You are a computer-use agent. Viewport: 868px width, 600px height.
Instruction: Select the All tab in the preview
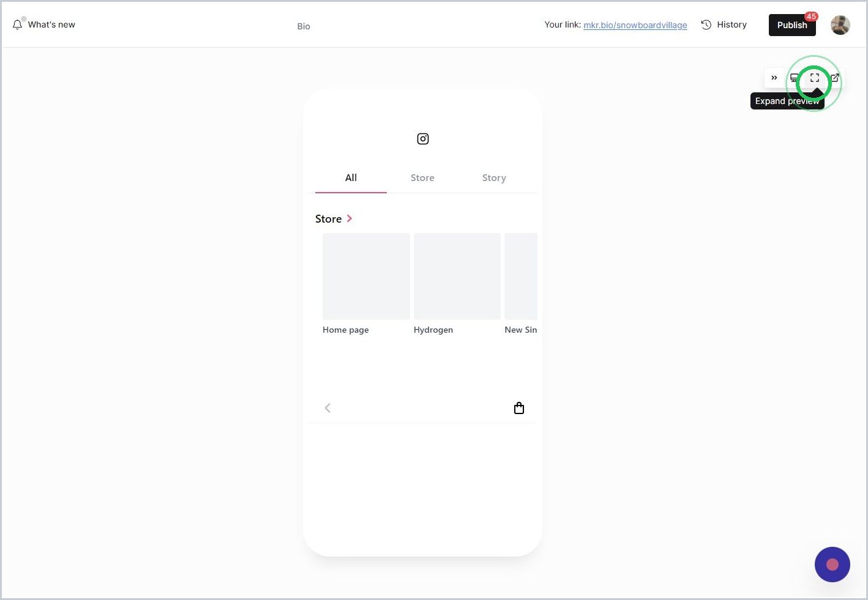351,178
